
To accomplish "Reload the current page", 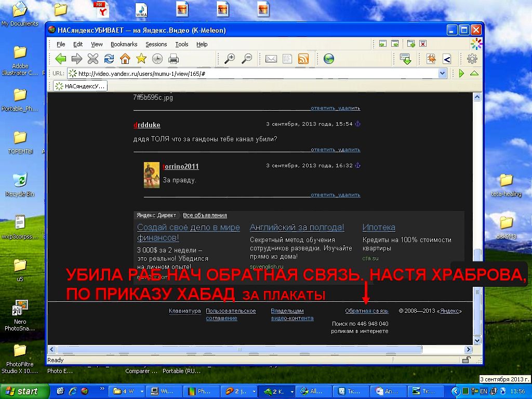I will [x=109, y=59].
